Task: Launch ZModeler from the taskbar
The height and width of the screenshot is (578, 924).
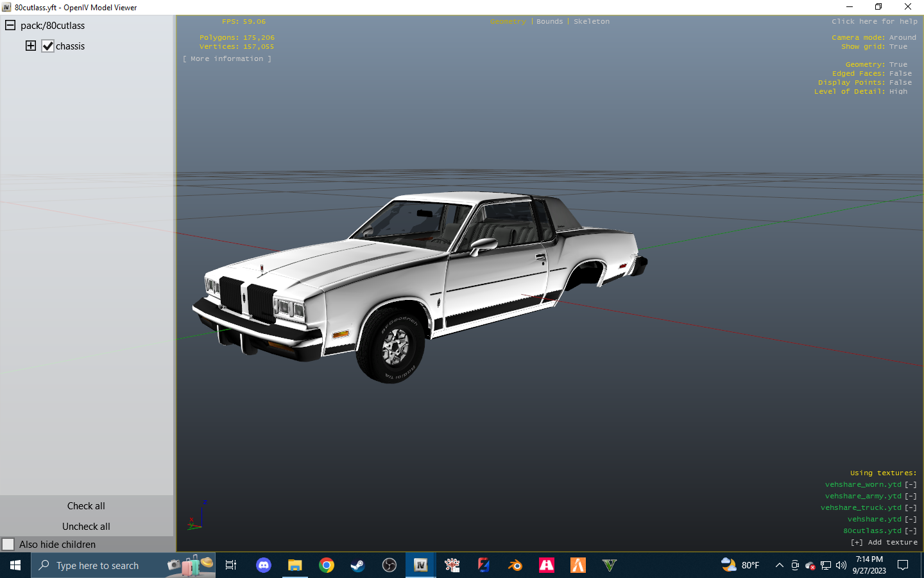Action: tap(483, 565)
